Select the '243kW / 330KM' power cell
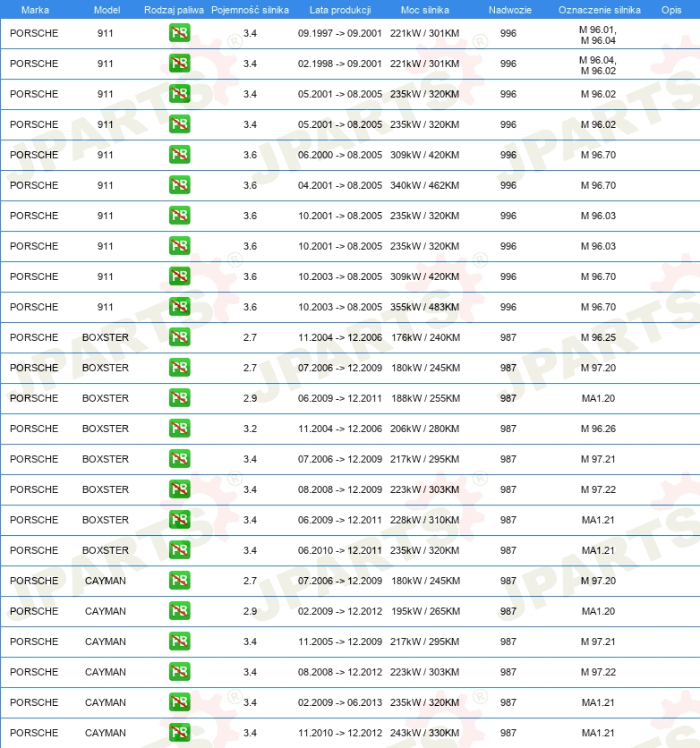Image resolution: width=700 pixels, height=748 pixels. [x=424, y=733]
